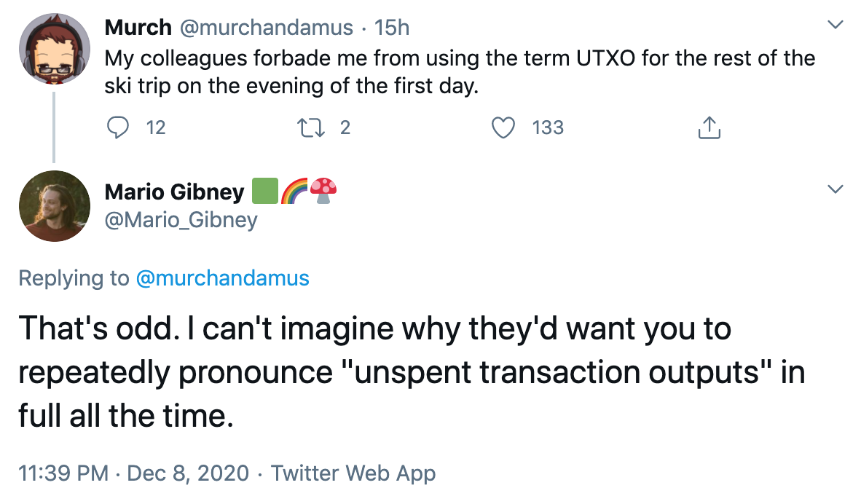861x504 pixels.
Task: Visit the @Mario_Gibney handle
Action: (x=181, y=219)
